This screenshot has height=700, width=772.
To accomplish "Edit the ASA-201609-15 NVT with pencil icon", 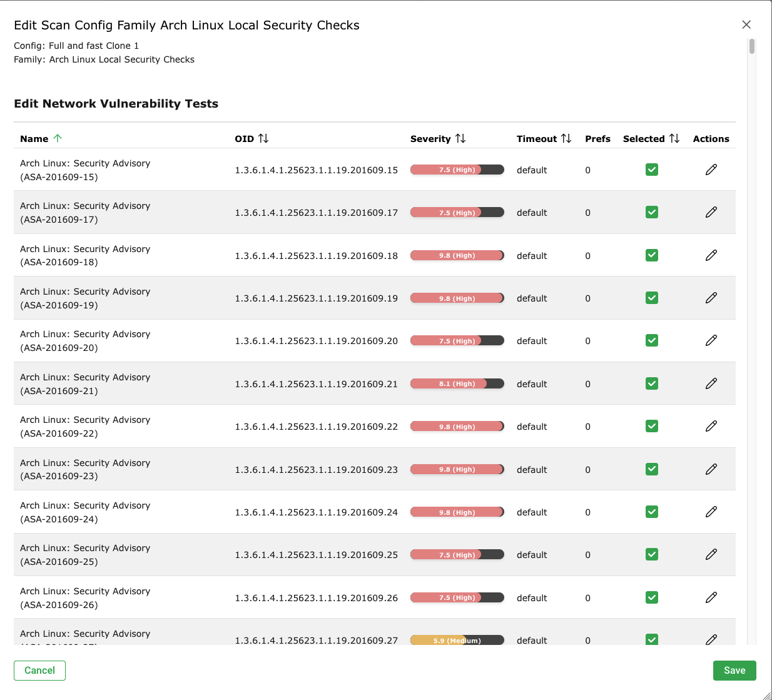I will point(711,170).
